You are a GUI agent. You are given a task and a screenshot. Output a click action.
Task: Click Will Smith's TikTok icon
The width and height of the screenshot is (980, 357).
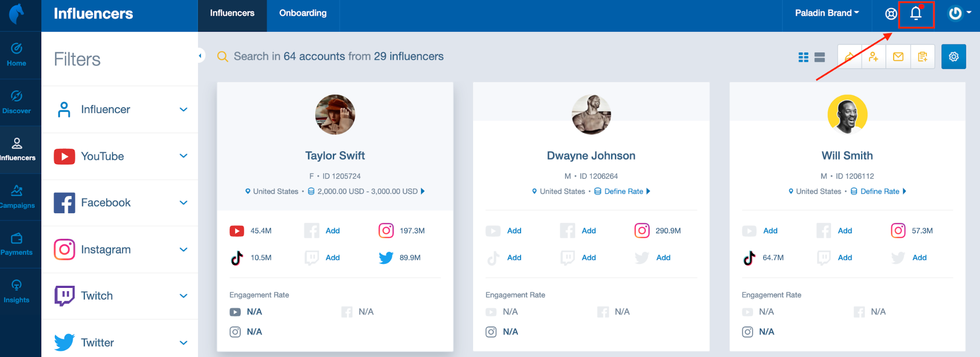point(749,258)
